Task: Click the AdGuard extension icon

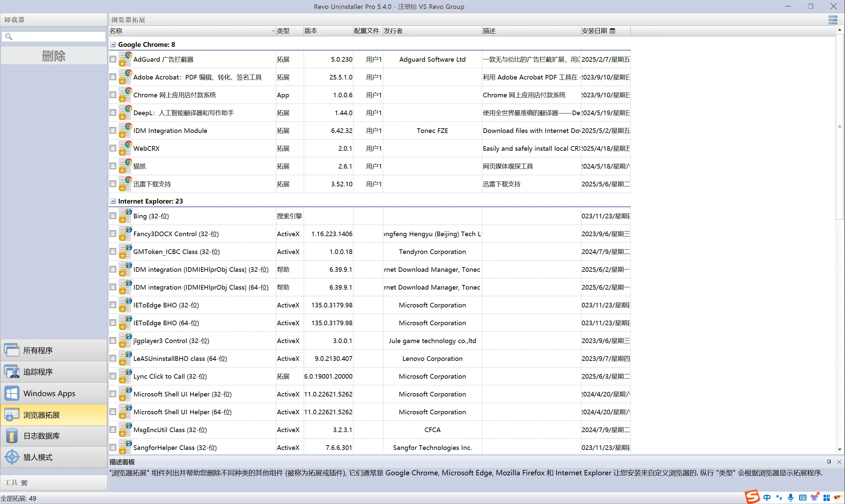Action: pos(125,59)
